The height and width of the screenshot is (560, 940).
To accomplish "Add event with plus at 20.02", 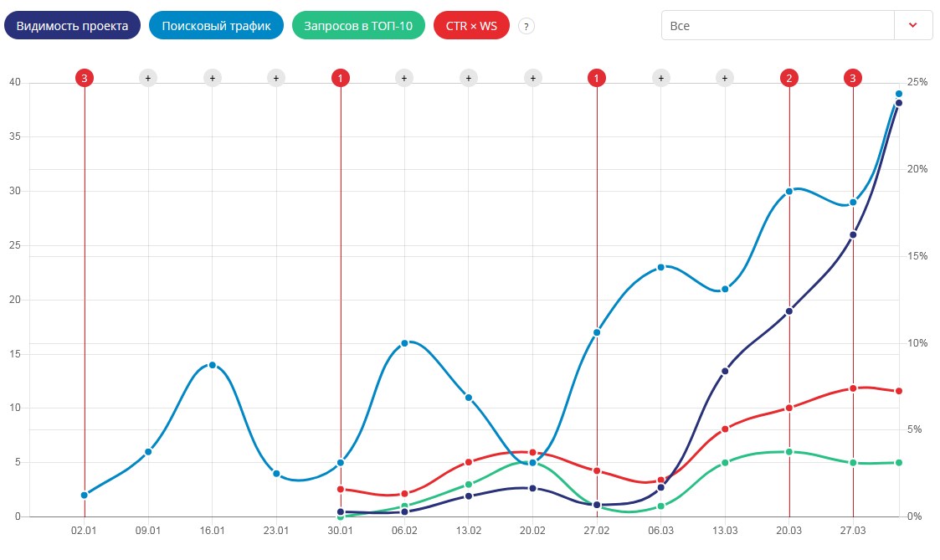I will tap(532, 78).
